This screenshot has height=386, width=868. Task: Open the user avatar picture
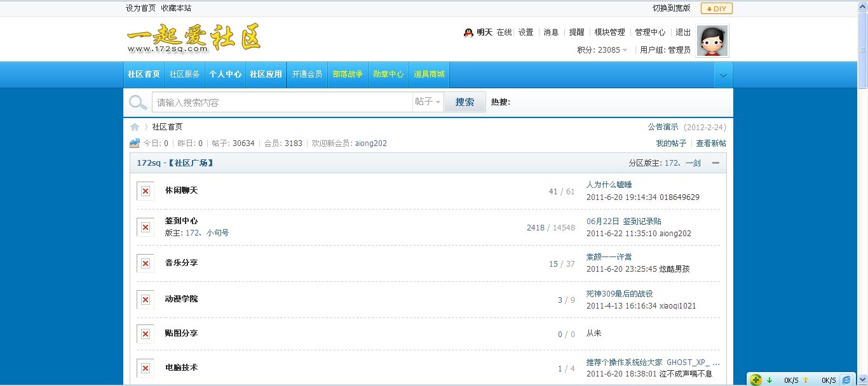712,41
